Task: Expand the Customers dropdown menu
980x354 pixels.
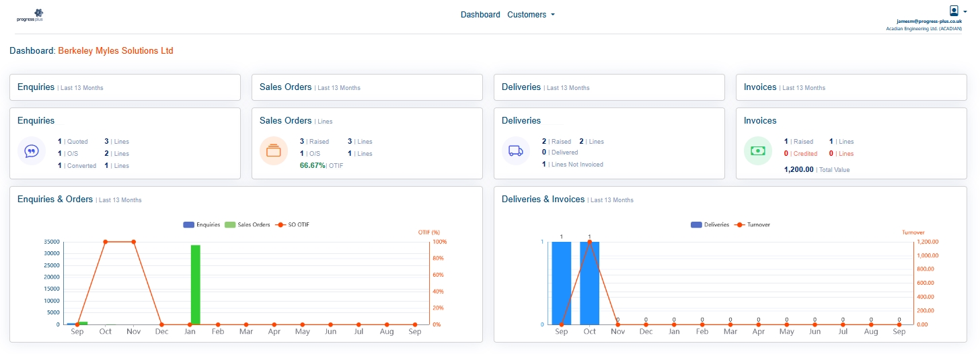Action: tap(531, 15)
